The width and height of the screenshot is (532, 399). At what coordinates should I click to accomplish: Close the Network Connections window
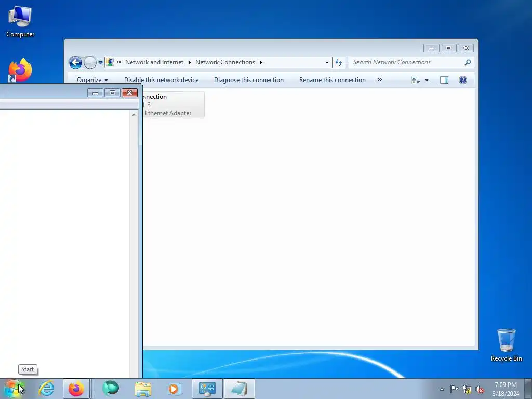click(x=466, y=48)
